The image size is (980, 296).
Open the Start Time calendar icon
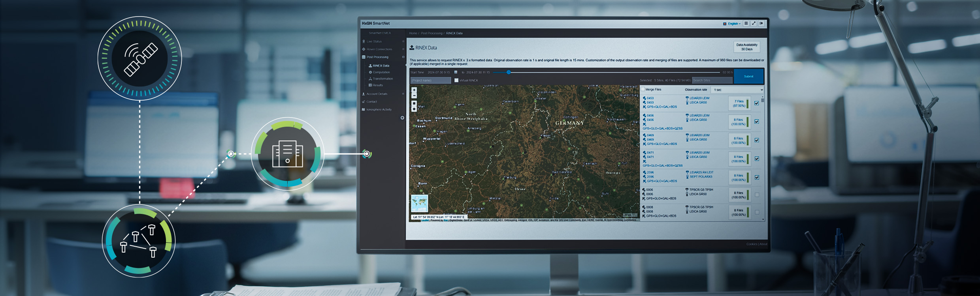tap(456, 72)
